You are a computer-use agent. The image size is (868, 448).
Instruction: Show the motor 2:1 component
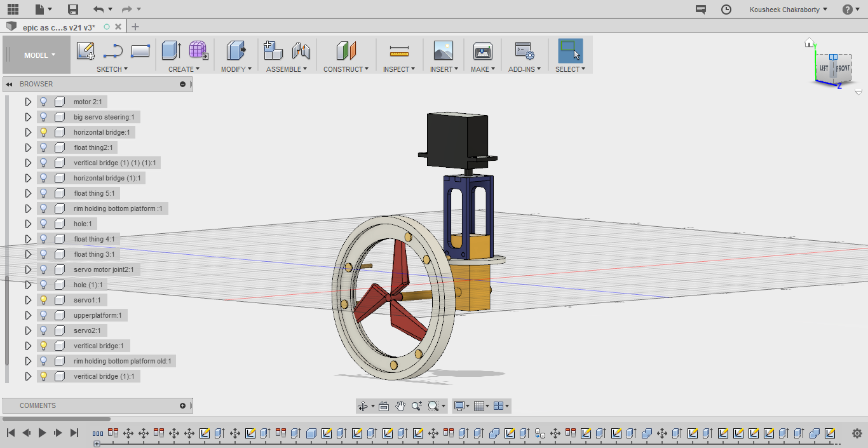tap(43, 102)
